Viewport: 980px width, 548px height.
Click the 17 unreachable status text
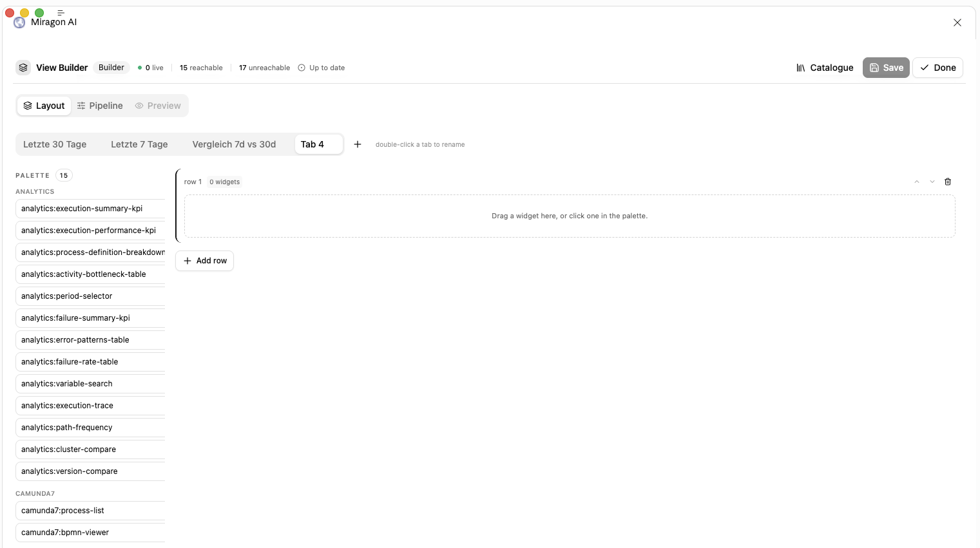(x=264, y=68)
